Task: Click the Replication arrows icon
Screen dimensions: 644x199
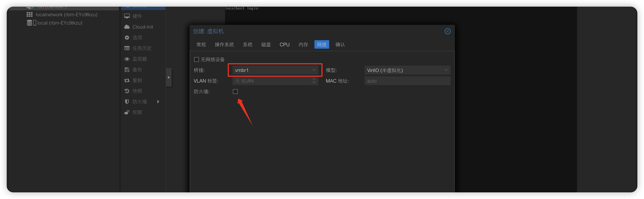Action: point(127,80)
